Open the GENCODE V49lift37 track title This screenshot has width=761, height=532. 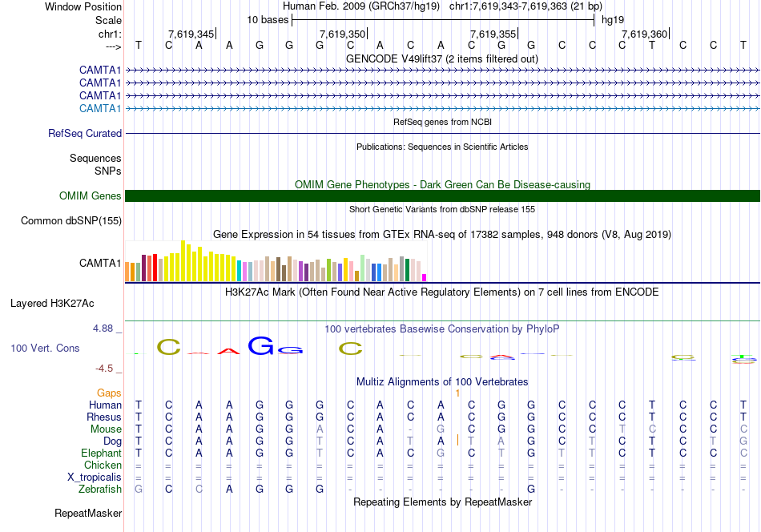tap(442, 58)
